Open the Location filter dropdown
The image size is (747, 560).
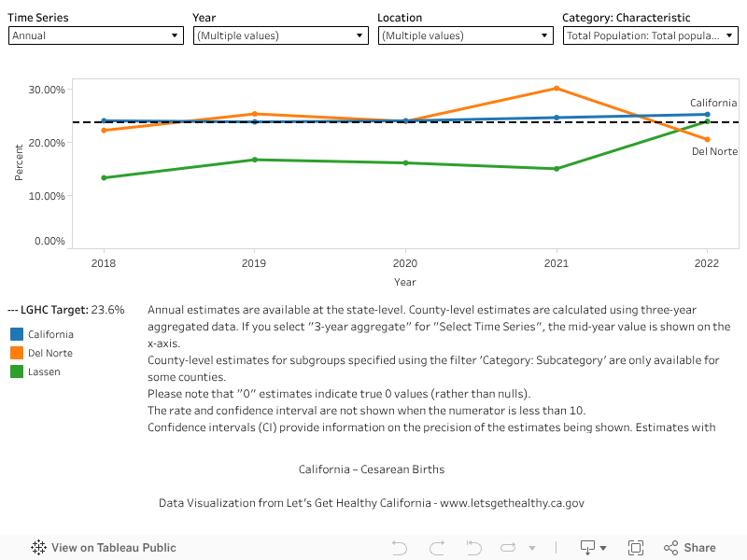pyautogui.click(x=466, y=35)
